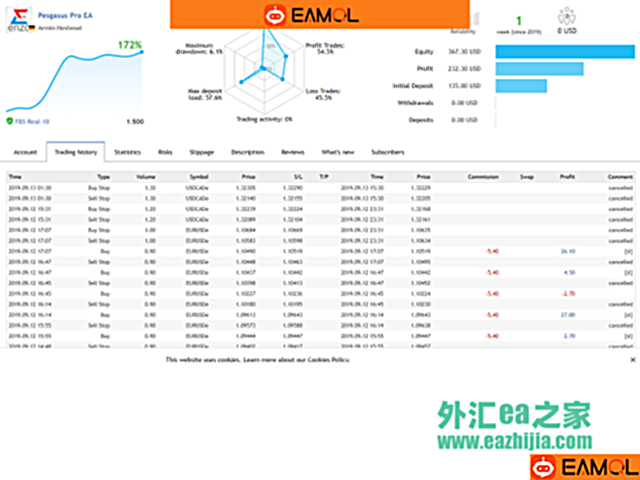Click the Maximum drawdown label on the radar
This screenshot has height=480, width=640.
pyautogui.click(x=200, y=49)
